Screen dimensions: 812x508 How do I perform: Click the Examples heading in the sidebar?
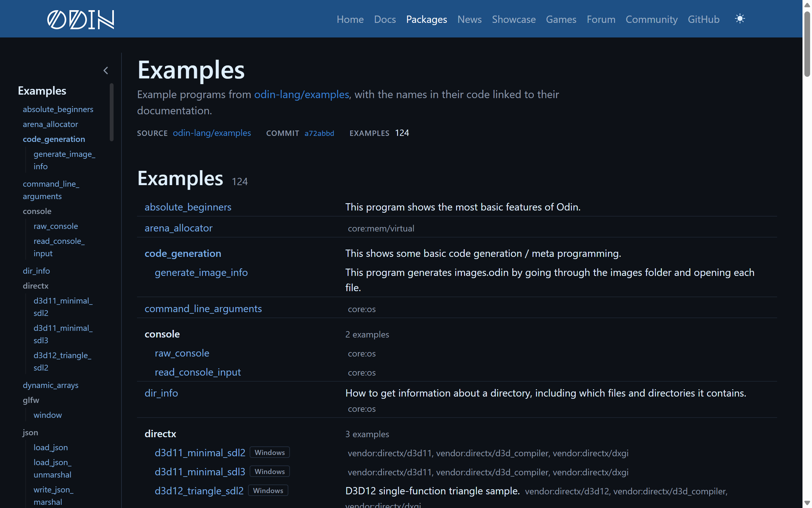[42, 91]
